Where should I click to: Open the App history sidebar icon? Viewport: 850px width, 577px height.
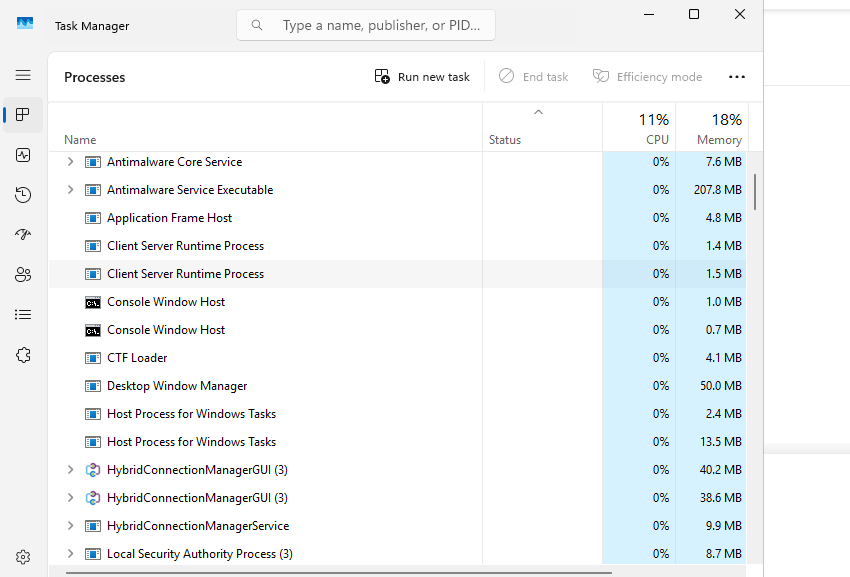(23, 195)
